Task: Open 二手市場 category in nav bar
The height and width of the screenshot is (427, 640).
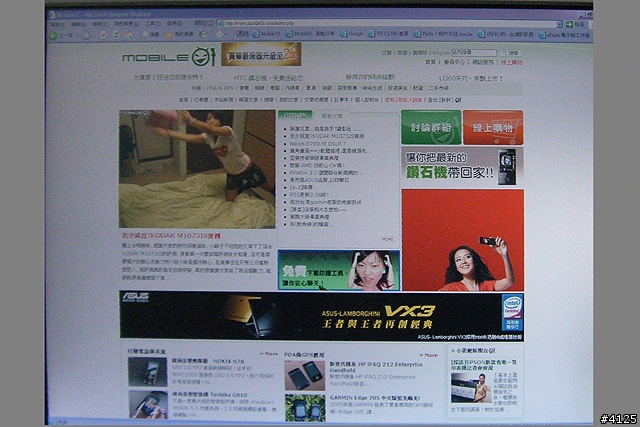Action: point(438,88)
